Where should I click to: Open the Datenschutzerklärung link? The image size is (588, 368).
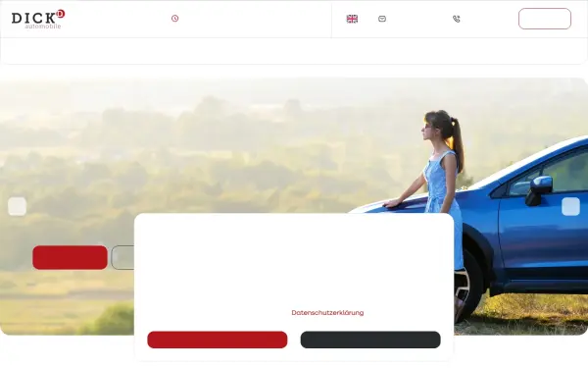coord(327,312)
